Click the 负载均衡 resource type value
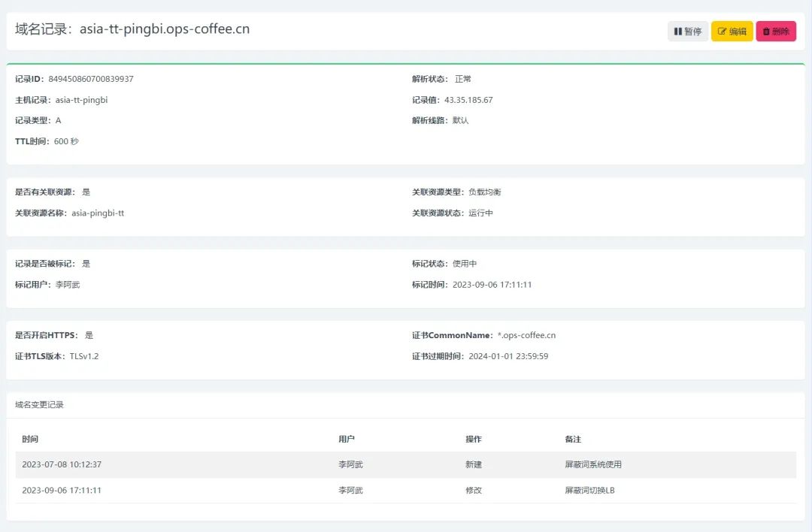Viewport: 812px width, 532px height. [x=484, y=192]
